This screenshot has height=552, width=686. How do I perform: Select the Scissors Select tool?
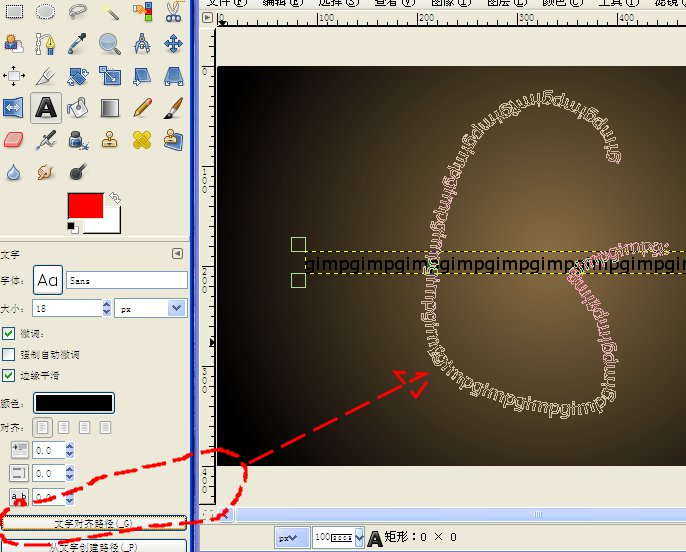pos(174,11)
